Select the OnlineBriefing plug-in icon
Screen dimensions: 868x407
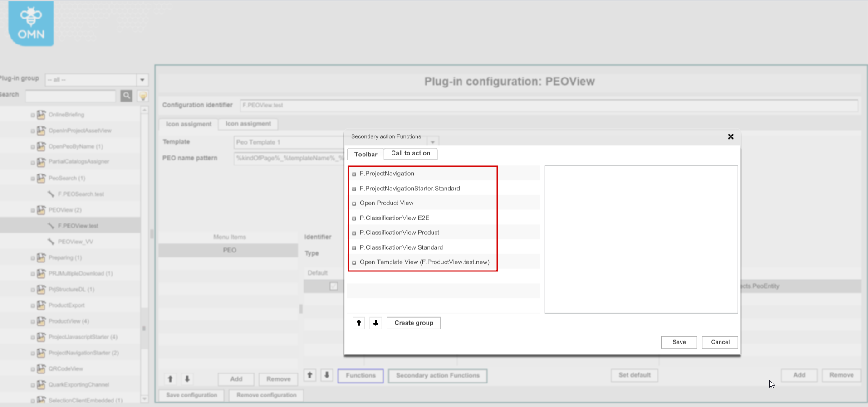pyautogui.click(x=41, y=115)
